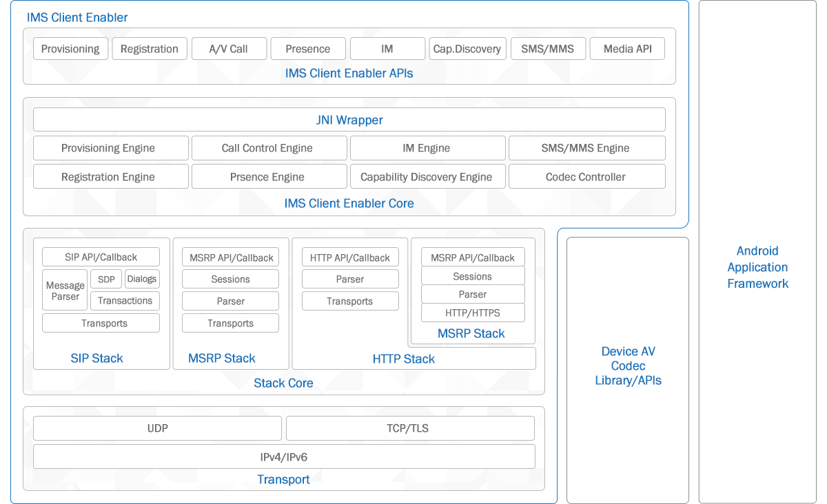Image resolution: width=827 pixels, height=504 pixels.
Task: Select the Media API box
Action: click(x=628, y=49)
